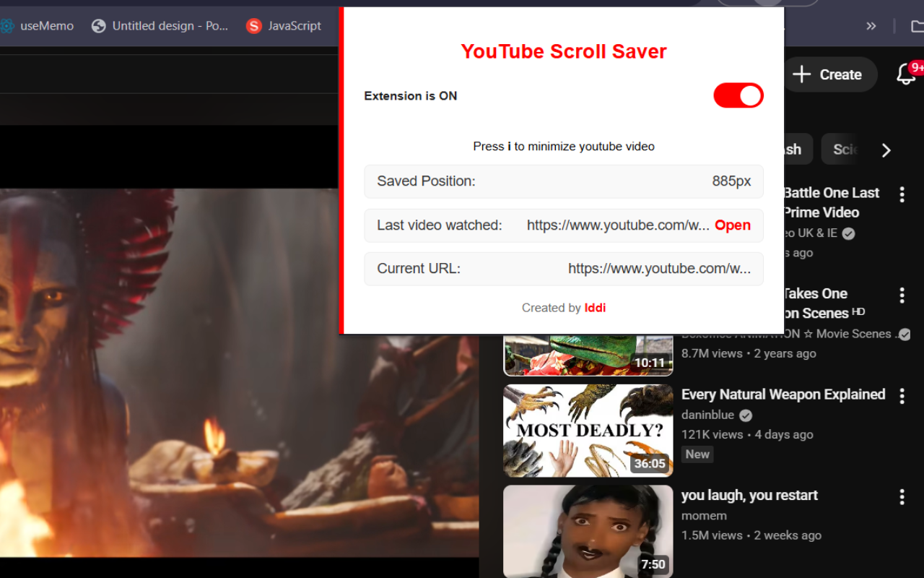This screenshot has width=924, height=578.
Task: Click the verified badge next to daninblue
Action: (746, 415)
